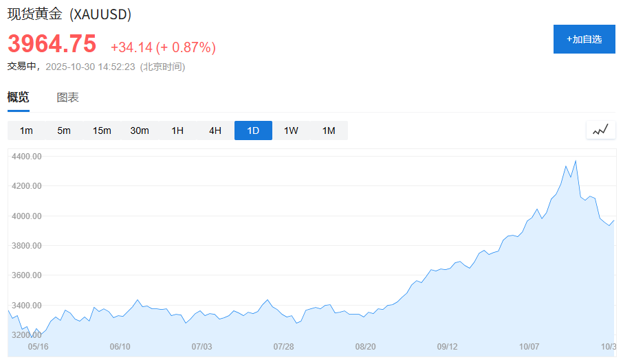Screen dimensions: 623x364
Task: Click the 3964.75 current price
Action: [x=52, y=44]
